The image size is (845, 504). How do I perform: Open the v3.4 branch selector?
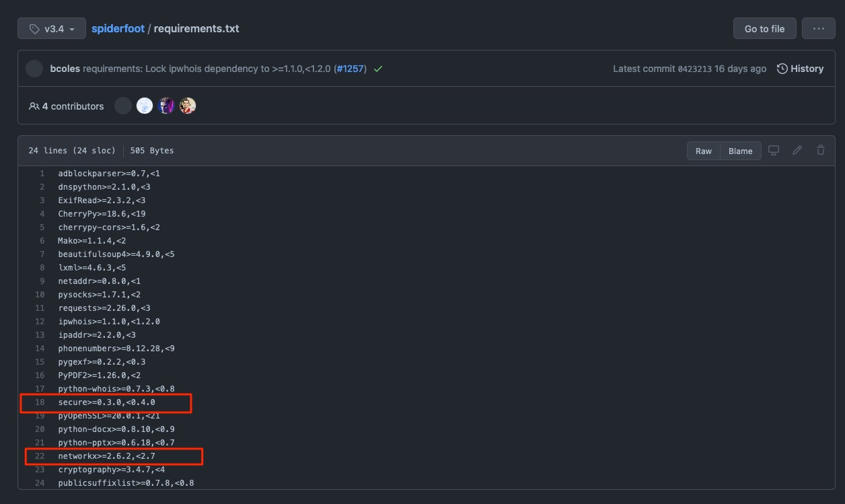pyautogui.click(x=51, y=28)
